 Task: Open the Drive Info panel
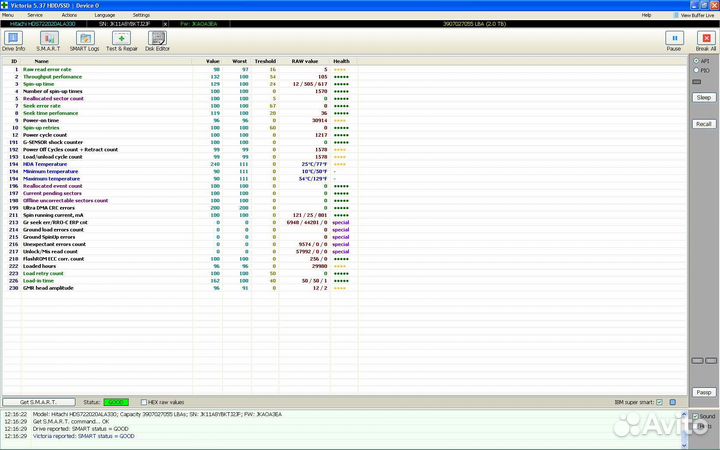coord(14,40)
